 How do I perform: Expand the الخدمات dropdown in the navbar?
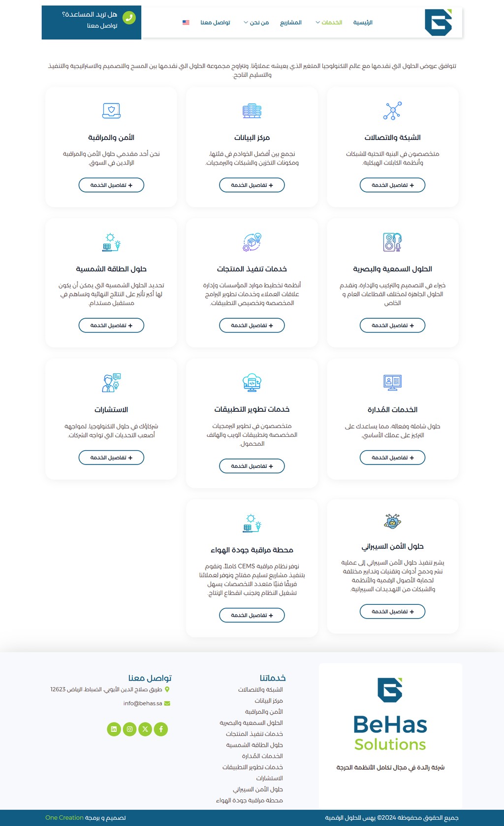329,23
